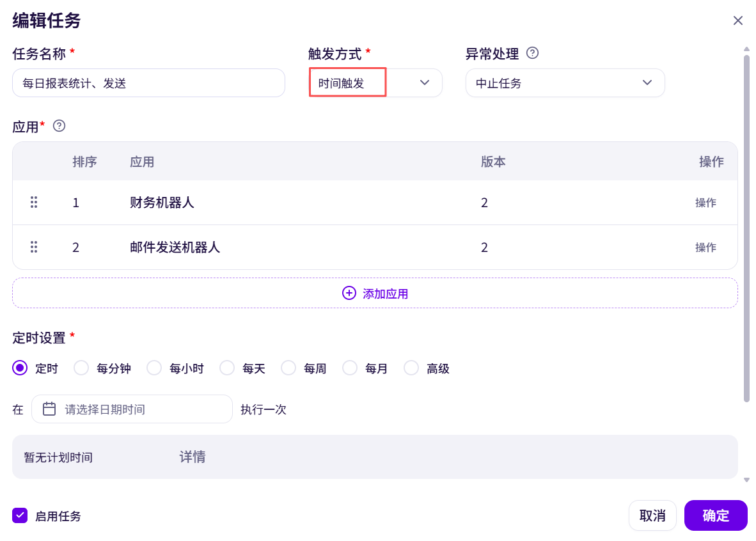Select the 中止任务 combo box value
This screenshot has height=541, width=756.
(498, 83)
